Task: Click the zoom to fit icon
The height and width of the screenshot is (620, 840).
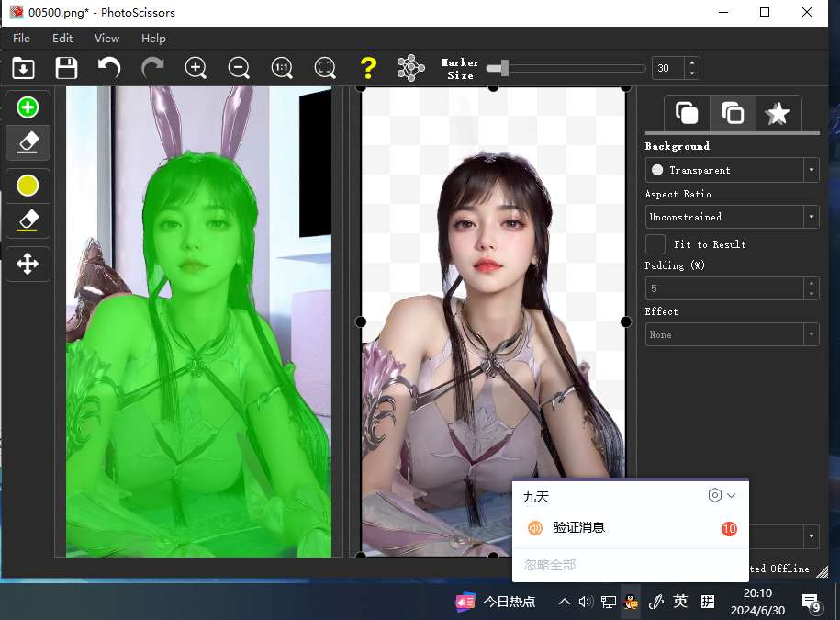Action: pos(325,68)
